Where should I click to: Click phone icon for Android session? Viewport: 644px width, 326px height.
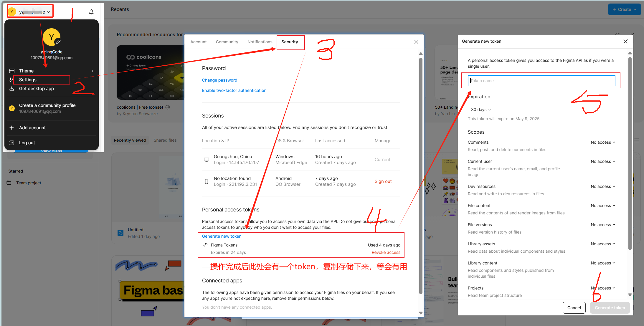tap(207, 181)
